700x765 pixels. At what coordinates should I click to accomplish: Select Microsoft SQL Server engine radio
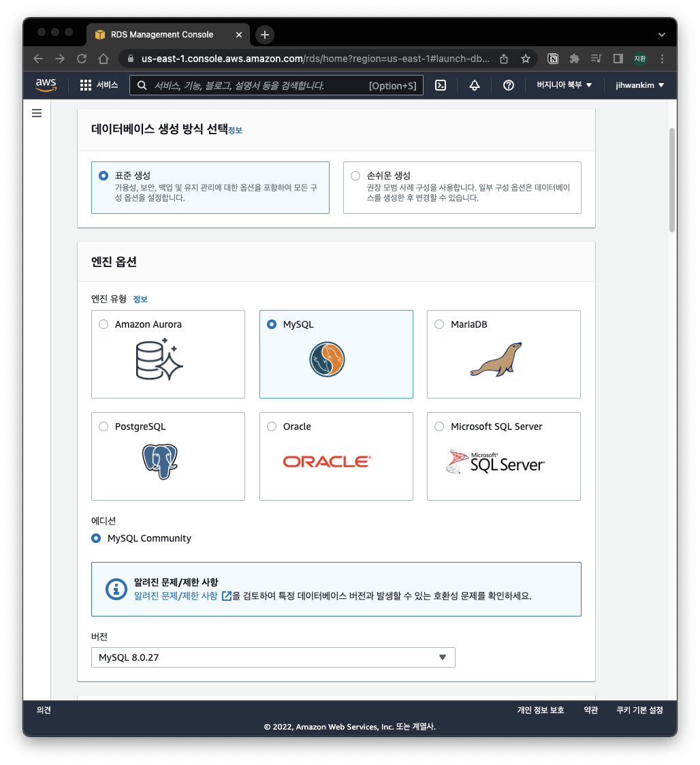(x=439, y=426)
